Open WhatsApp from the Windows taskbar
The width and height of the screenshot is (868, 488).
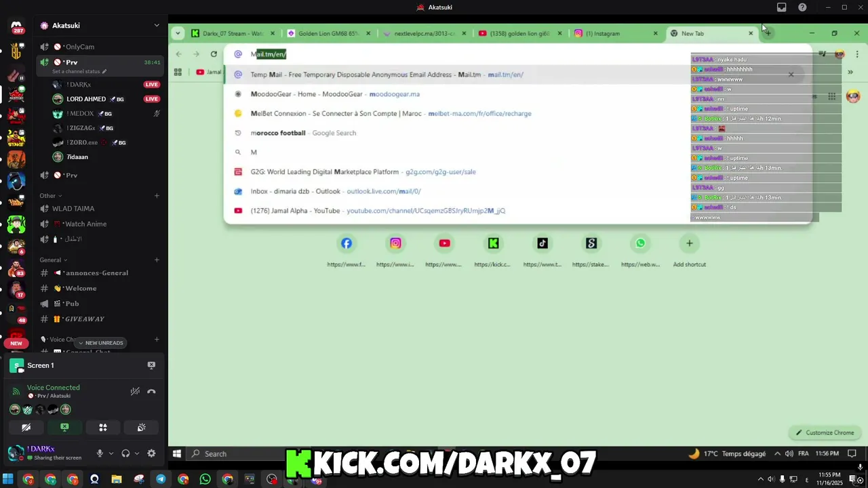tap(205, 479)
